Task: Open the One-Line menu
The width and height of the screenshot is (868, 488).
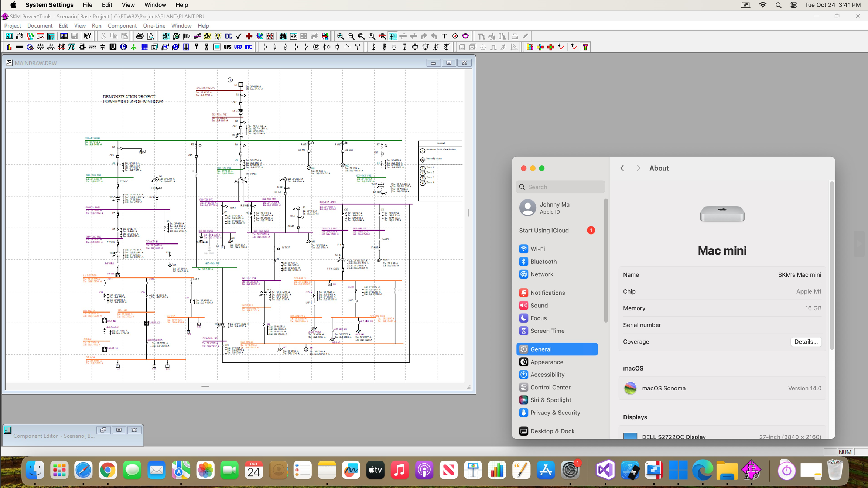Action: (x=154, y=26)
